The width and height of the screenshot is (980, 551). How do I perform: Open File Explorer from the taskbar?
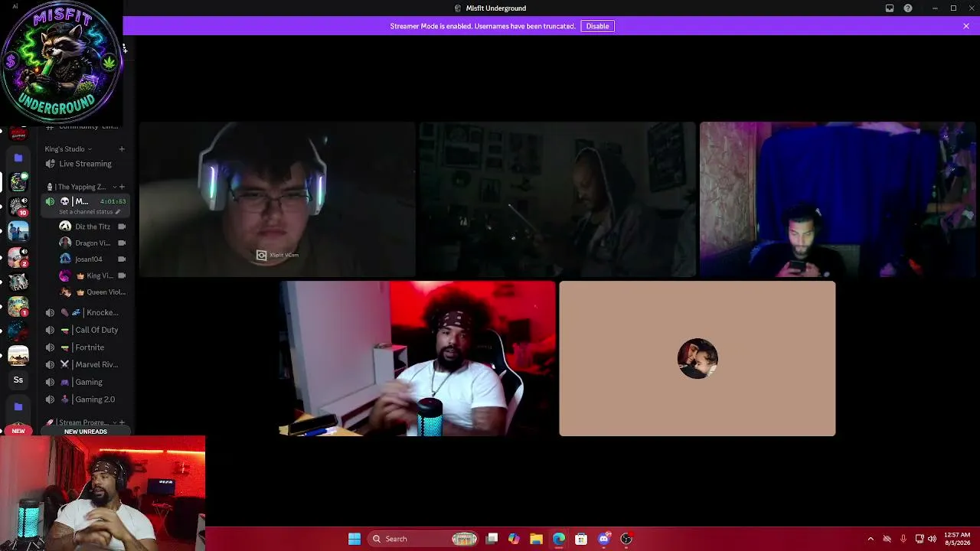[536, 539]
